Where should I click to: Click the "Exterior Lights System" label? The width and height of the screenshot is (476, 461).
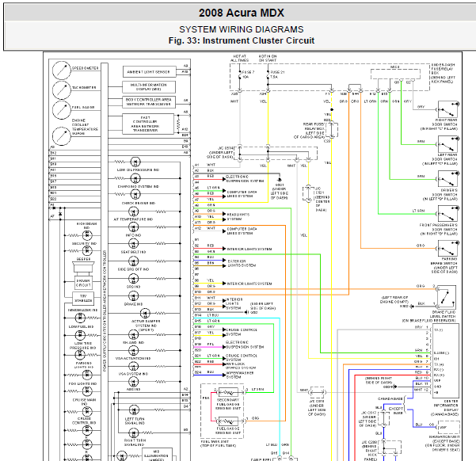pos(242,263)
